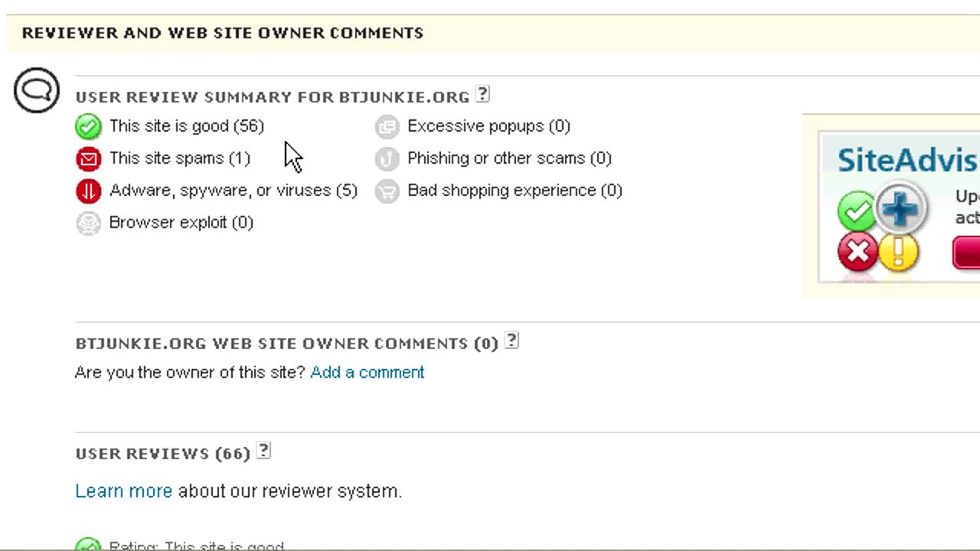Click the gray browser exploit icon
980x551 pixels.
pos(88,223)
